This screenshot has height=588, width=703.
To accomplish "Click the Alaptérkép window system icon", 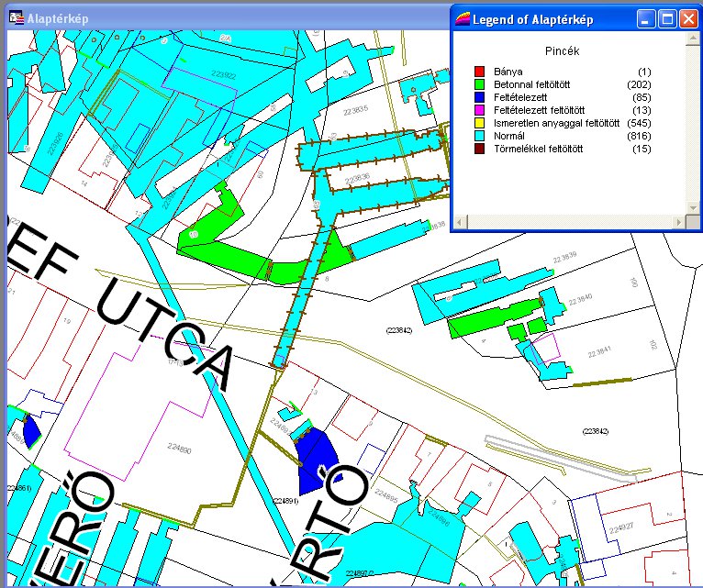I will point(16,17).
